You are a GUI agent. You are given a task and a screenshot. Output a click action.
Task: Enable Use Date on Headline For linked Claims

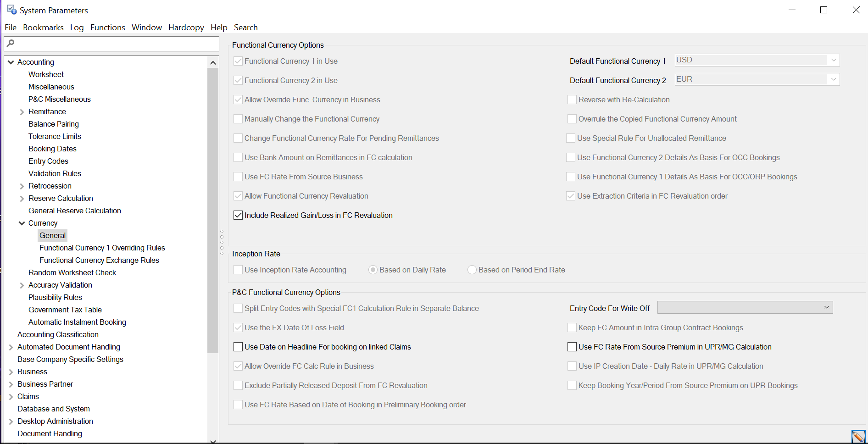tap(238, 347)
